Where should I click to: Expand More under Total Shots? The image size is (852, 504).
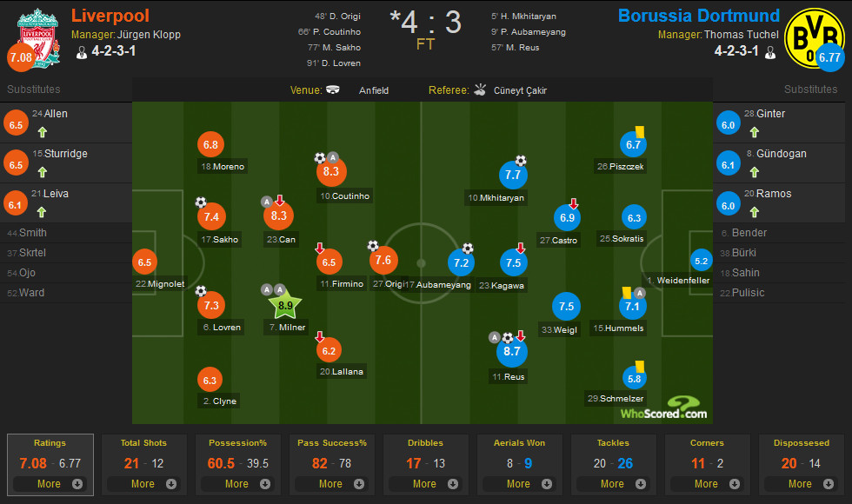[x=143, y=484]
